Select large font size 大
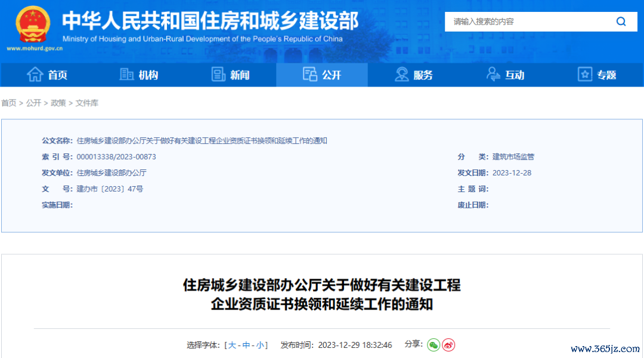This screenshot has height=358, width=644. click(232, 345)
